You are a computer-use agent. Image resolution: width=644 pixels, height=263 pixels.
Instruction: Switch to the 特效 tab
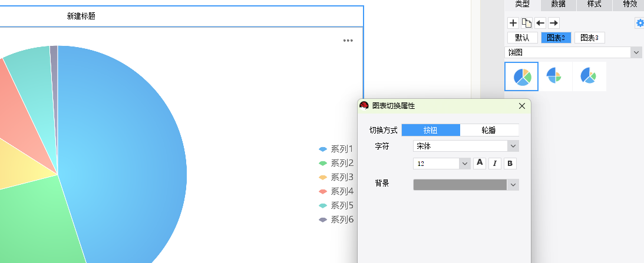630,5
